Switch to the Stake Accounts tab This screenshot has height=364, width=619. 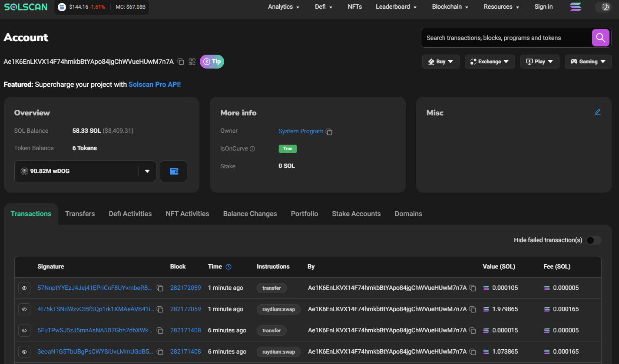(x=356, y=214)
